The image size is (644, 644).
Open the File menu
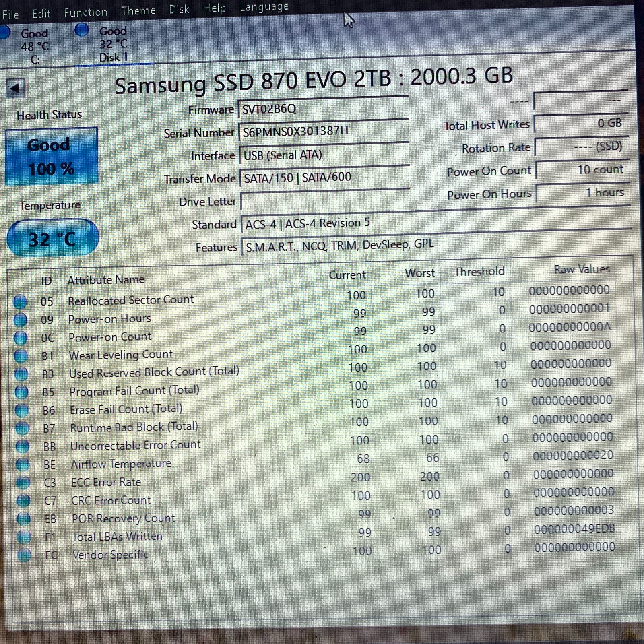10,14
